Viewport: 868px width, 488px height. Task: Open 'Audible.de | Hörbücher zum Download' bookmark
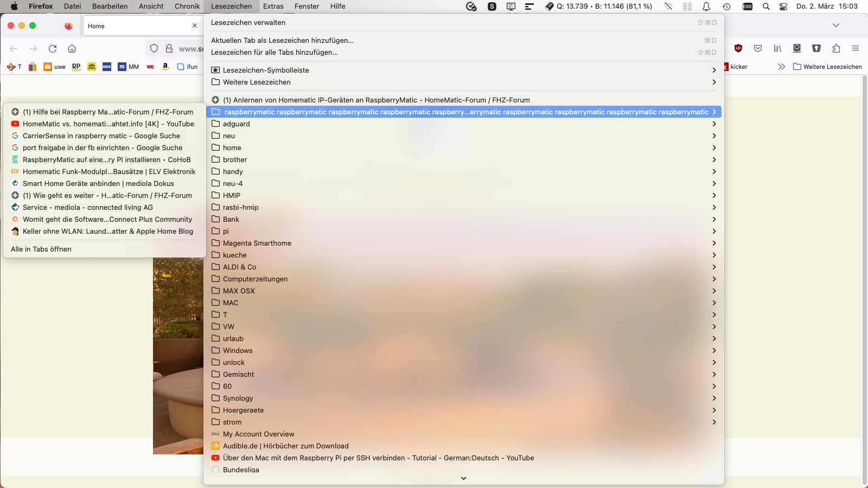[464, 446]
